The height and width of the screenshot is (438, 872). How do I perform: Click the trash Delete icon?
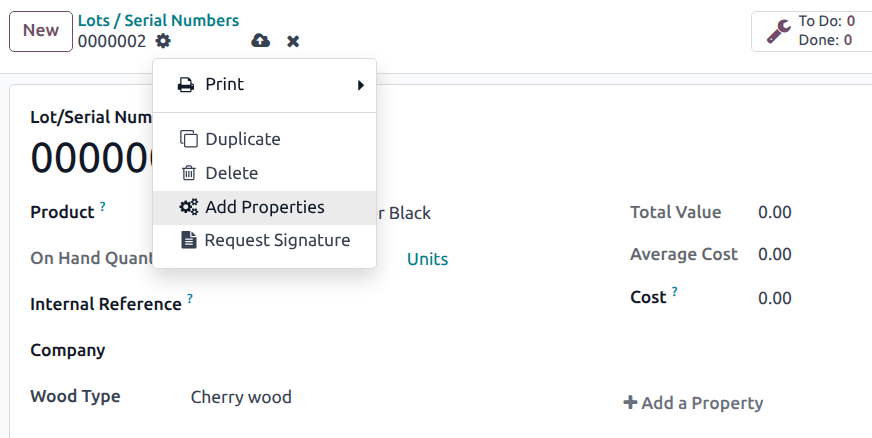click(188, 173)
